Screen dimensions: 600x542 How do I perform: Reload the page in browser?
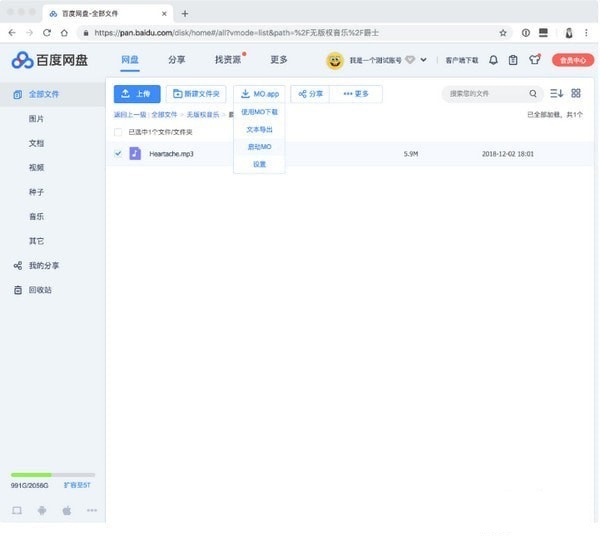tap(47, 33)
